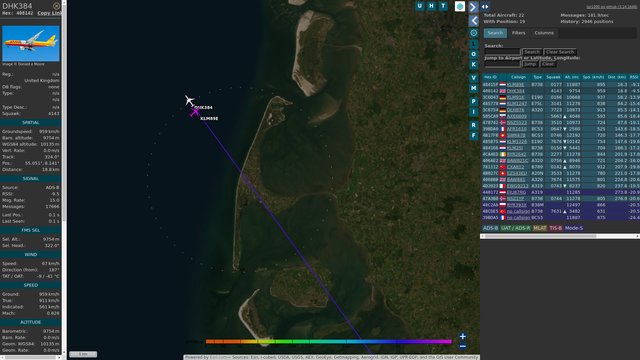The width and height of the screenshot is (640, 360).
Task: Click the R replay button
Action: click(x=473, y=125)
